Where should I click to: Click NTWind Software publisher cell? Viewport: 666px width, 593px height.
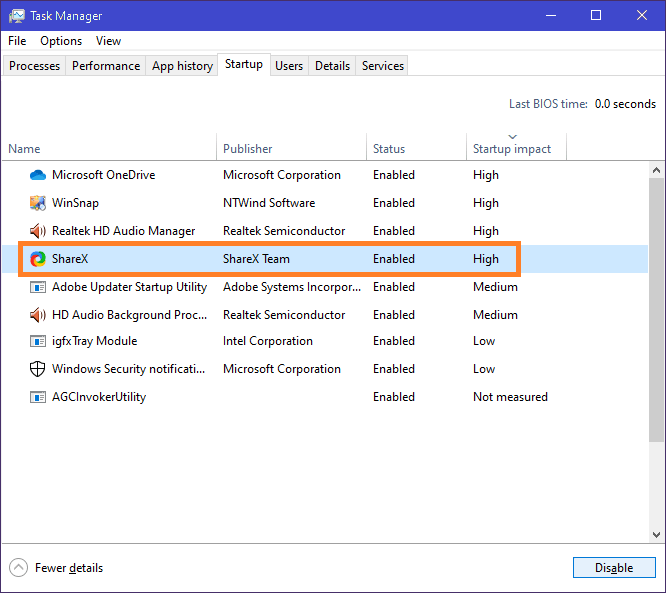point(269,203)
